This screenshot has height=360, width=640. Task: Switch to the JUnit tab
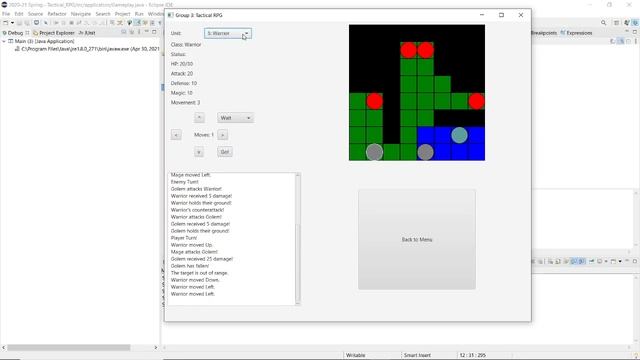(x=87, y=33)
